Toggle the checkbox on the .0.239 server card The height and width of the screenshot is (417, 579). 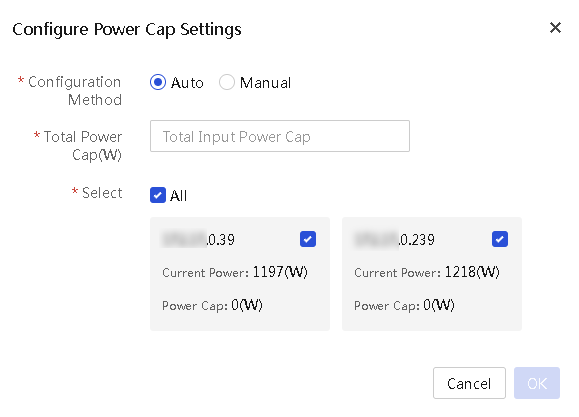(x=500, y=239)
